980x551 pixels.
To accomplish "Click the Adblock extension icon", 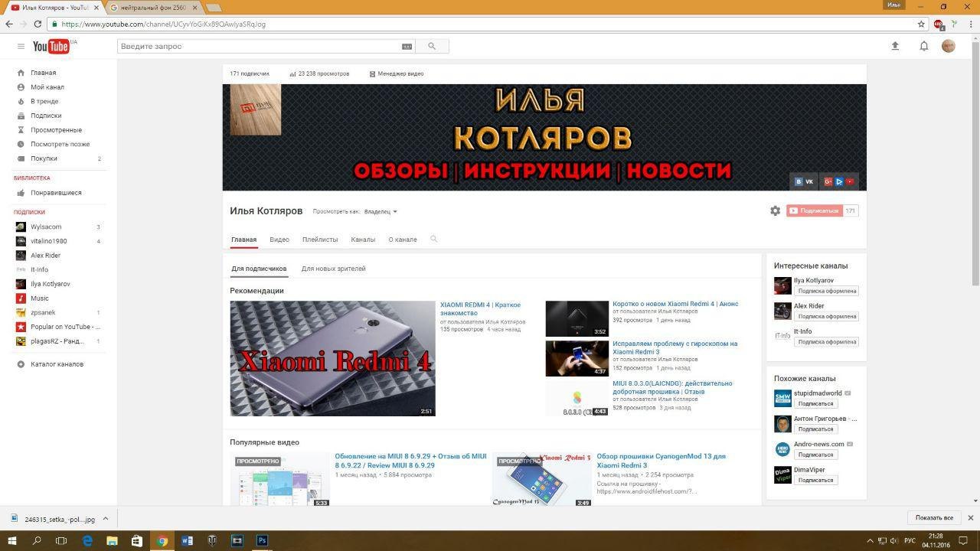I will coord(939,24).
